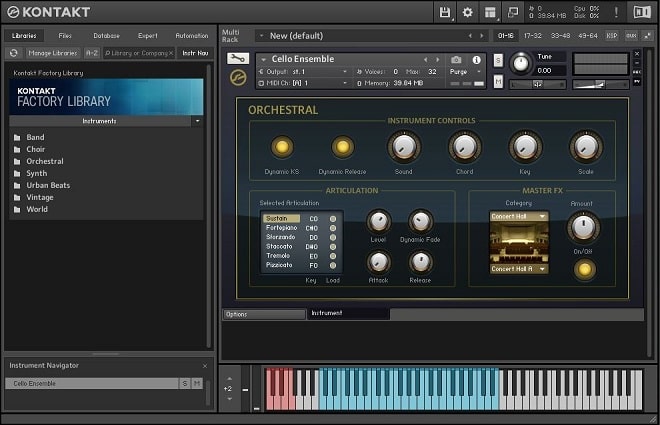Viewport: 660px width, 425px height.
Task: Toggle Dynamic Release button
Action: 342,147
